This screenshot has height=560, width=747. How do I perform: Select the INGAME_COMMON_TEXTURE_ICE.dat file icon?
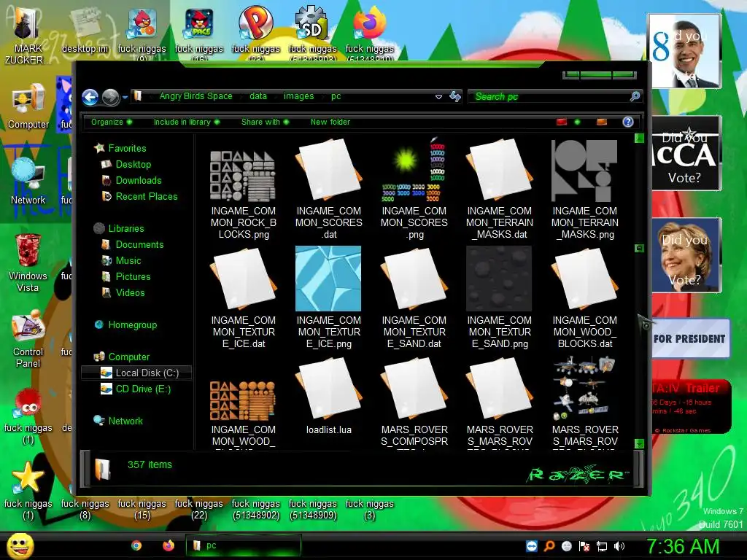point(244,279)
